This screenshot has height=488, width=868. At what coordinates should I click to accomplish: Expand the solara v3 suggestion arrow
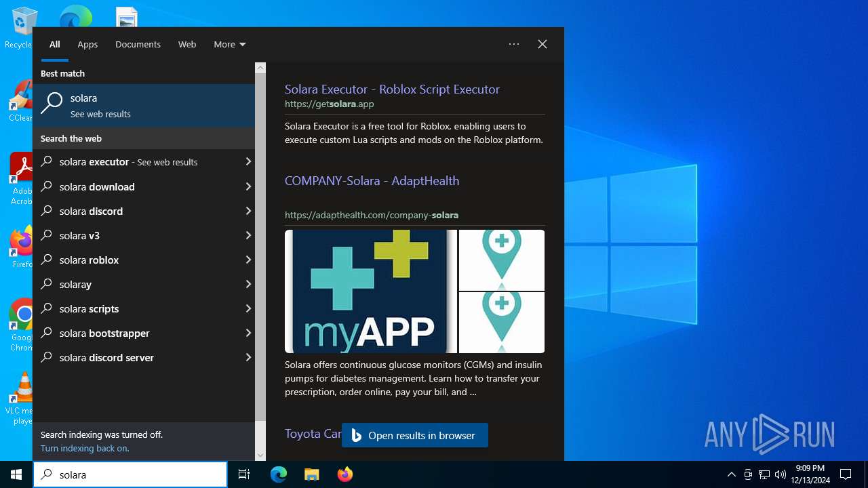click(248, 235)
